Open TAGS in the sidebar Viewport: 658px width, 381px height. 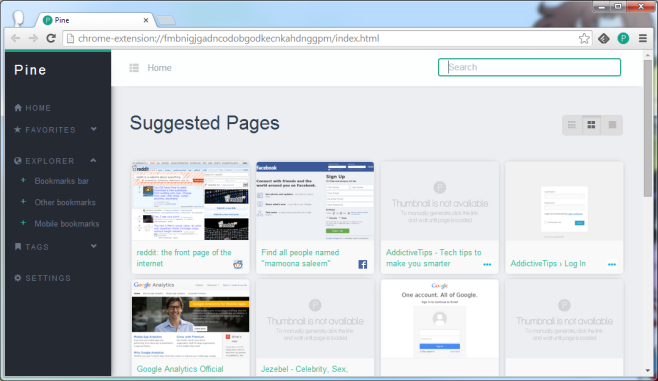pyautogui.click(x=32, y=247)
